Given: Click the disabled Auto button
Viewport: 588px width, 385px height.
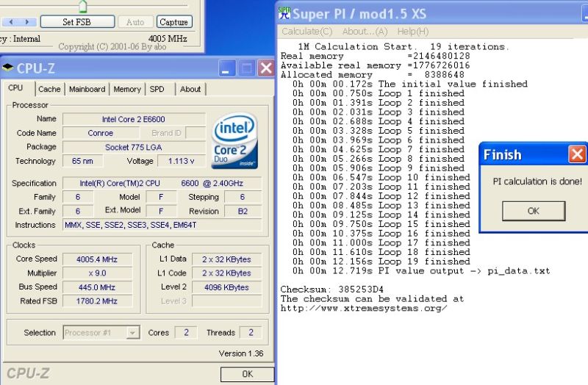Looking at the screenshot, I should (x=135, y=22).
